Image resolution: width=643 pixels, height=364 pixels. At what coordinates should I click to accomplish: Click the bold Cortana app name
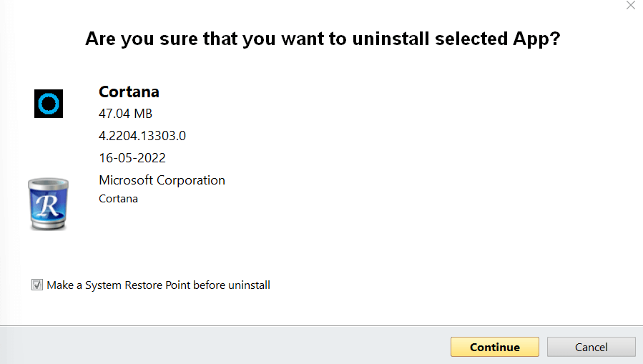[129, 92]
